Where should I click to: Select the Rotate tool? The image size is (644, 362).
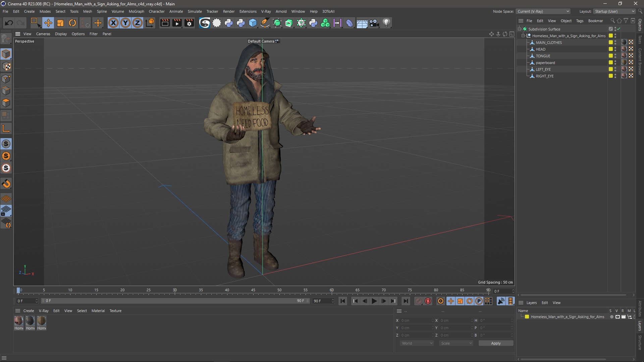pos(72,23)
